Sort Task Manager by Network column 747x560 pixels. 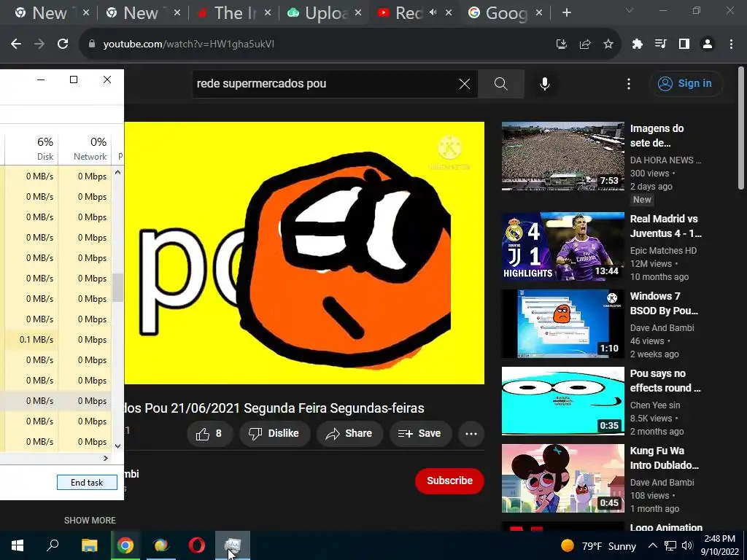tap(85, 149)
